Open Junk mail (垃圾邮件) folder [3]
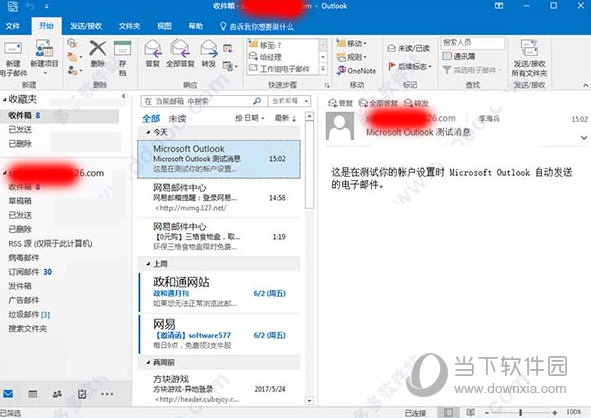The height and width of the screenshot is (418, 591). click(29, 314)
